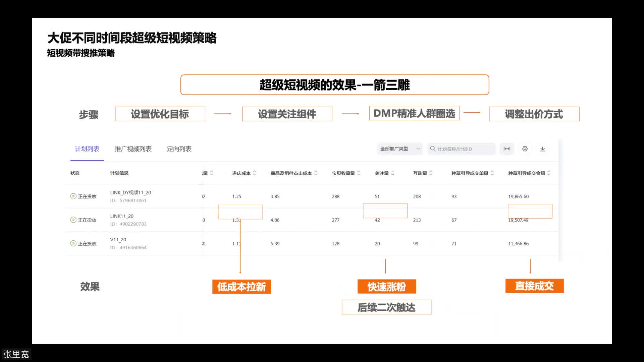Image resolution: width=644 pixels, height=362 pixels.
Task: Open the 全部推广类型 dropdown
Action: pyautogui.click(x=400, y=148)
